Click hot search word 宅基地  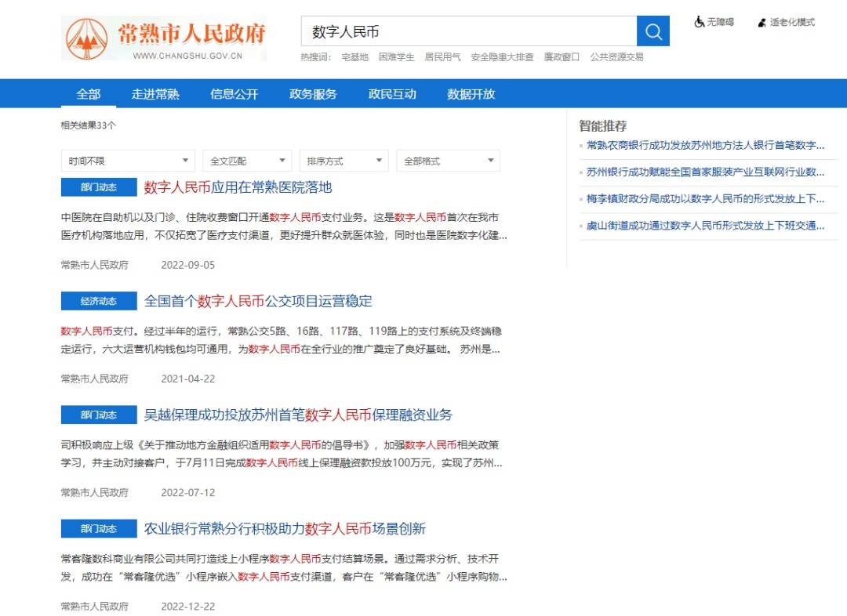(355, 57)
